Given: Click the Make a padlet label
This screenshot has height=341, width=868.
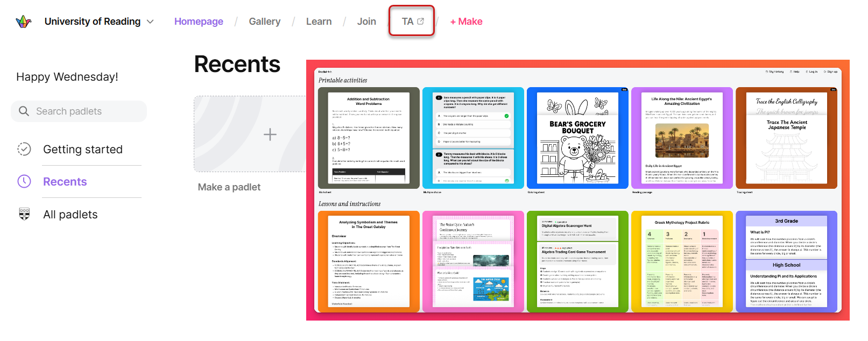Looking at the screenshot, I should pos(229,187).
